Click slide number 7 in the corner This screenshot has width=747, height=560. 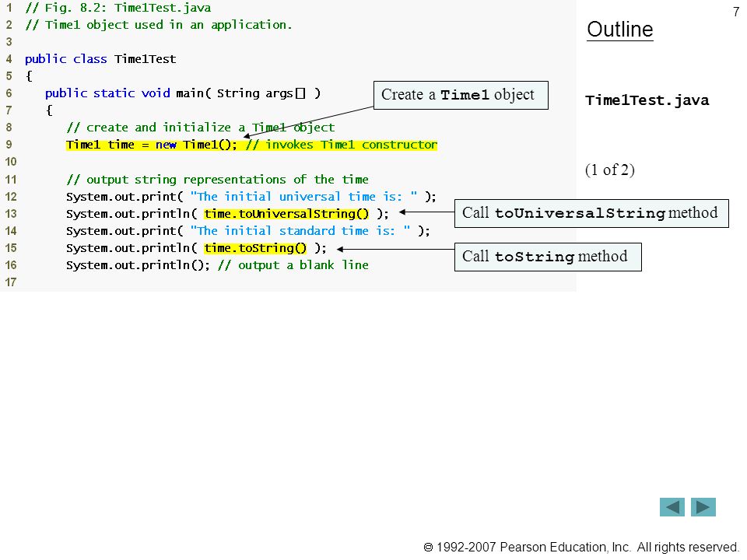[736, 12]
